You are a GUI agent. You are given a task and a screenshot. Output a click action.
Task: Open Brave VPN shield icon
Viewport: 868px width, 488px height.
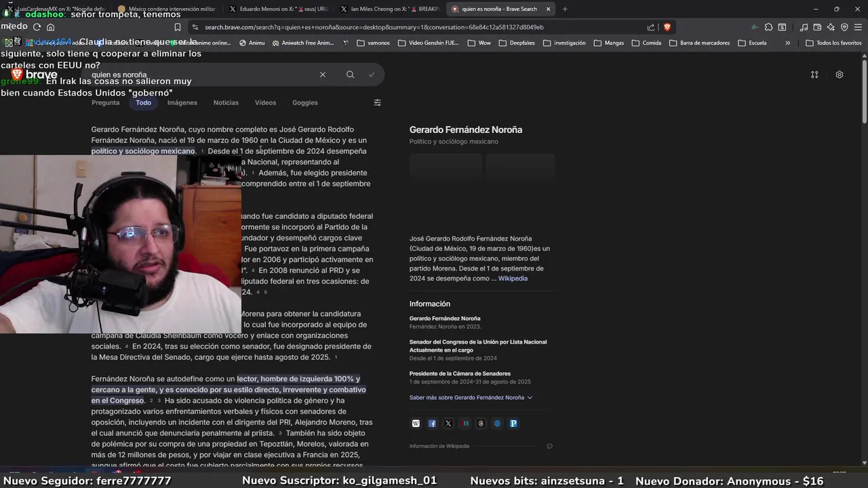click(x=844, y=27)
